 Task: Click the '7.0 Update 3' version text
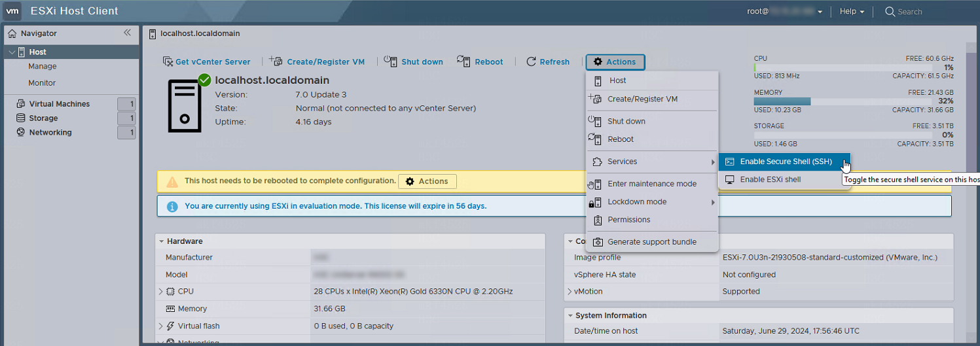tap(321, 94)
